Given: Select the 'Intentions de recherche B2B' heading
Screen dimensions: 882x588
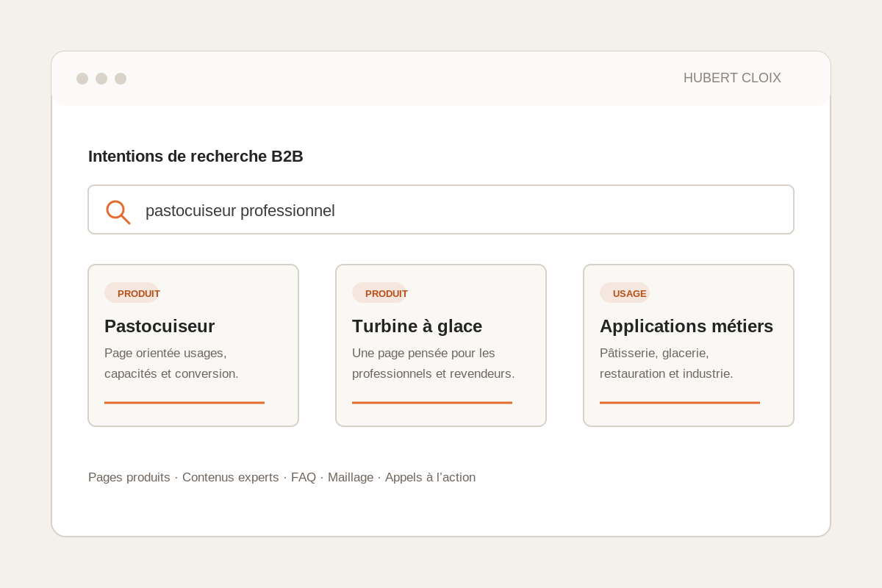Looking at the screenshot, I should [196, 157].
